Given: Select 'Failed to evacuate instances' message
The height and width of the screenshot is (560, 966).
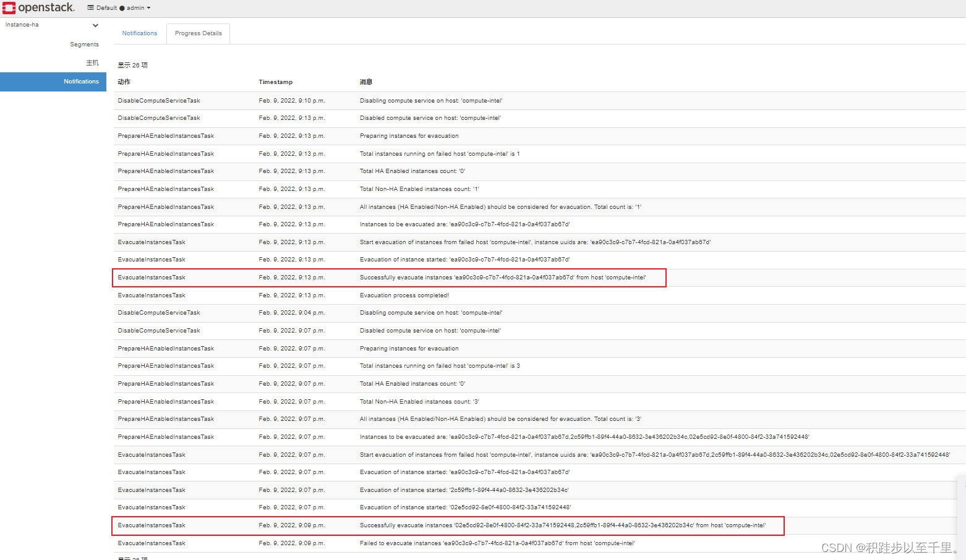Looking at the screenshot, I should click(x=497, y=543).
